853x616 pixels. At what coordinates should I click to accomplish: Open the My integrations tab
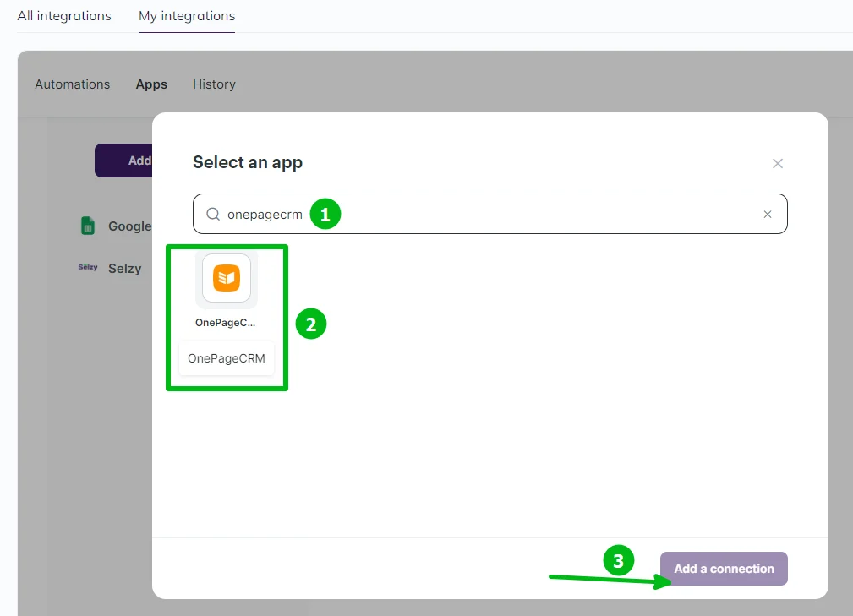(x=187, y=16)
